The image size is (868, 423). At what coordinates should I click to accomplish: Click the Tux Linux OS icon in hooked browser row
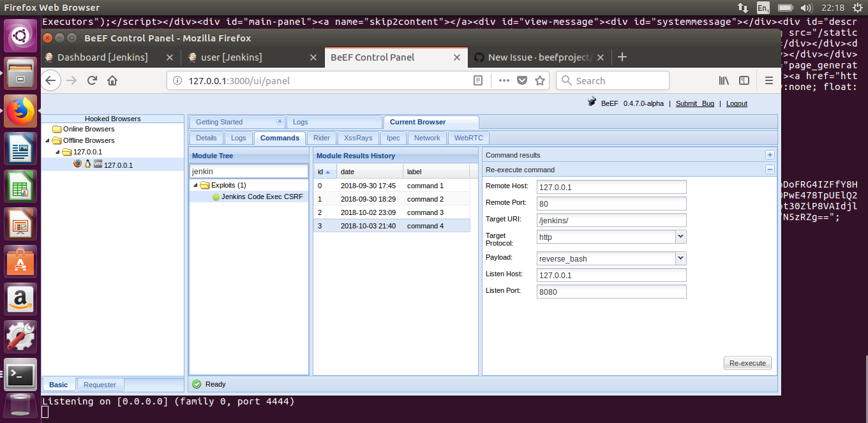pyautogui.click(x=87, y=163)
